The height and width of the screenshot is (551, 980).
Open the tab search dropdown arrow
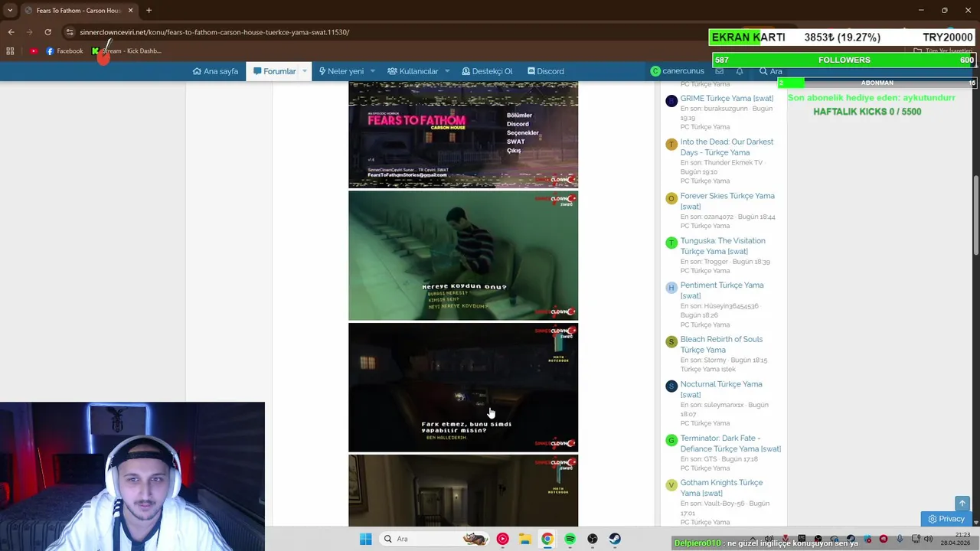coord(9,10)
